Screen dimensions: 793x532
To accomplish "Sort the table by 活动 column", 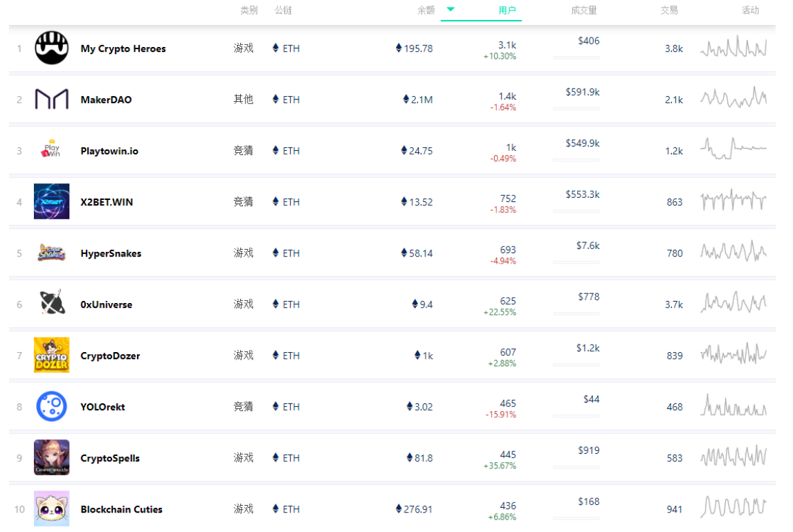I will tap(751, 10).
